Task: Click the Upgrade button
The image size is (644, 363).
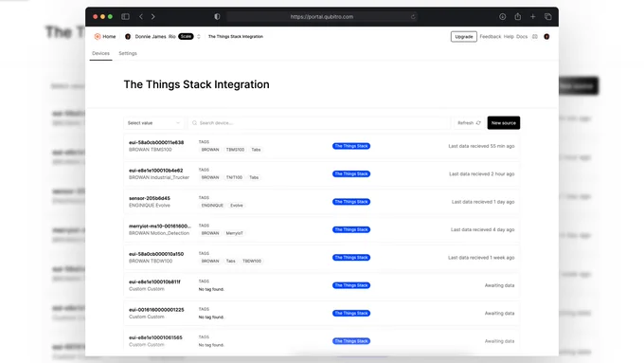Action: tap(464, 37)
